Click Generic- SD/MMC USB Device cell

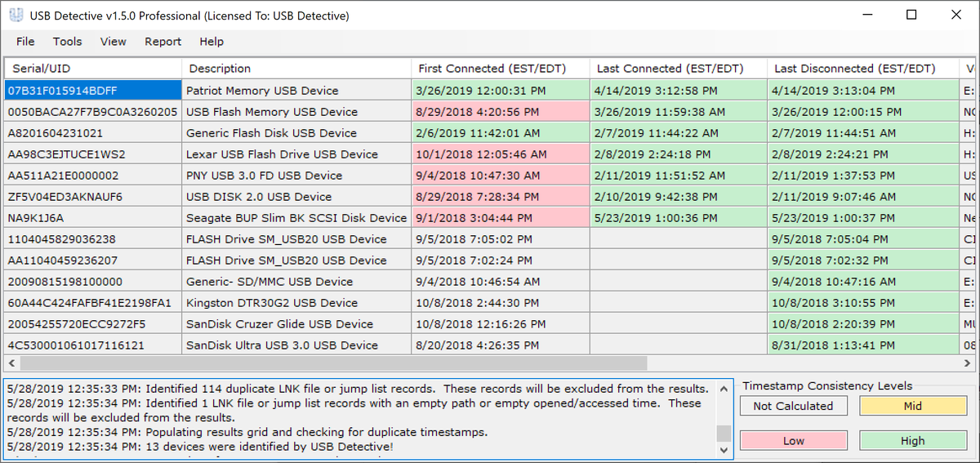point(296,282)
